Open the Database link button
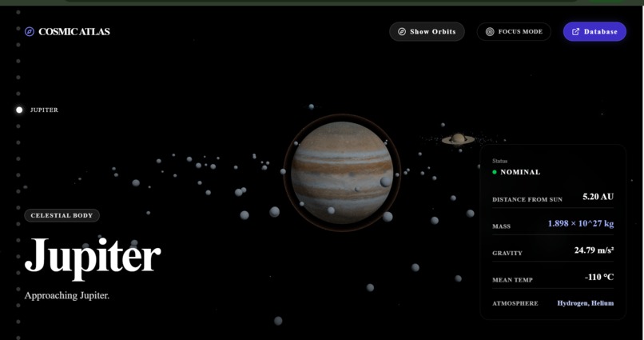 click(x=594, y=32)
